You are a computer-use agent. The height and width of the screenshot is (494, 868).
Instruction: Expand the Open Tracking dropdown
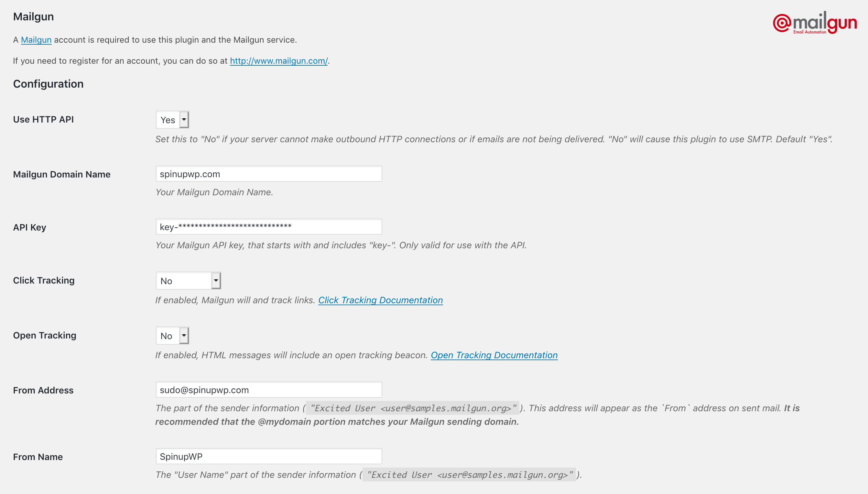(x=183, y=335)
